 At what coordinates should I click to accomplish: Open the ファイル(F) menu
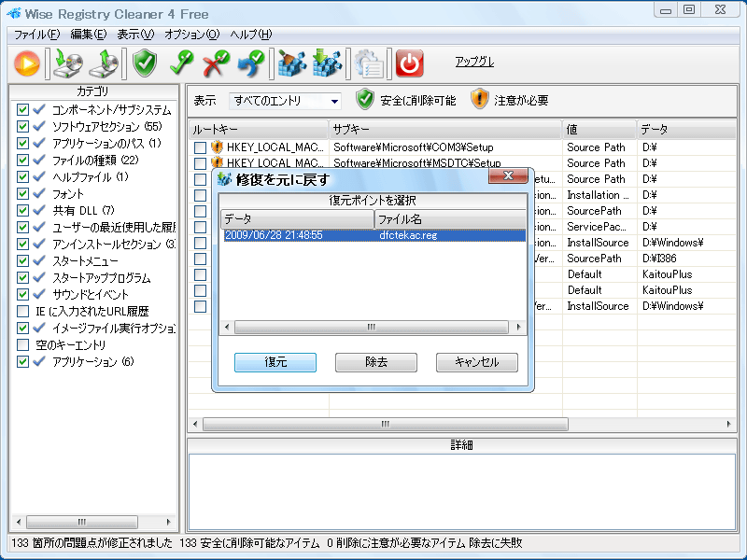(x=36, y=35)
